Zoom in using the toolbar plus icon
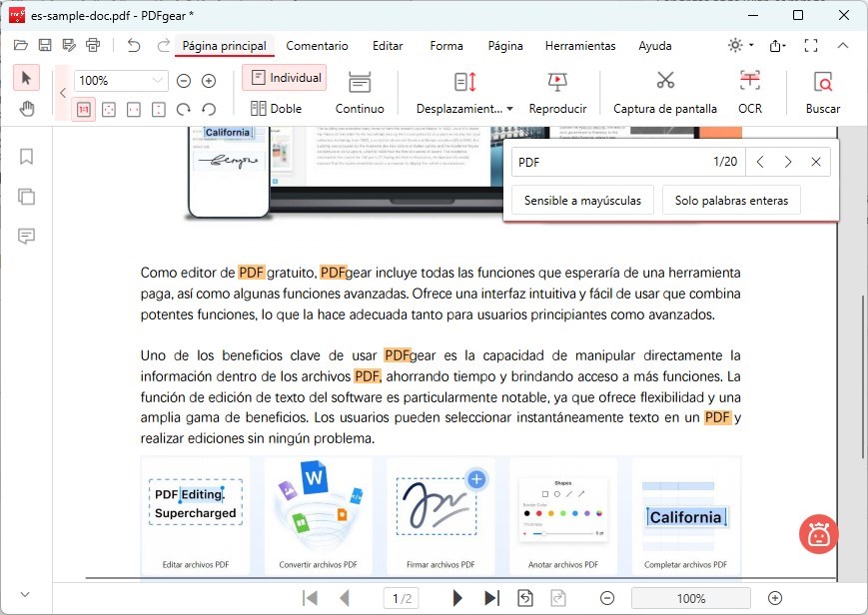The image size is (868, 615). pos(209,81)
